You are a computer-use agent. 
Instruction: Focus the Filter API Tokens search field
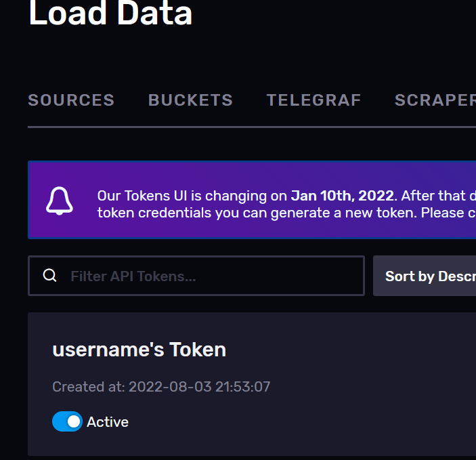tap(196, 276)
